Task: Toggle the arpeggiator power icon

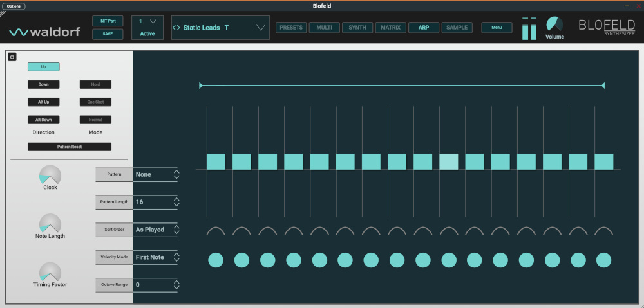Action: tap(12, 57)
